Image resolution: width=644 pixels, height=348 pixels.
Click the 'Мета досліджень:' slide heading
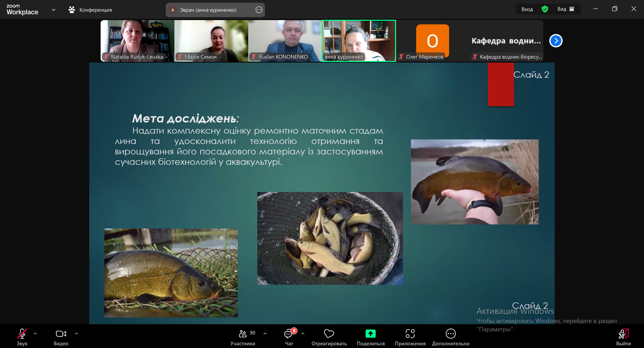tap(185, 119)
